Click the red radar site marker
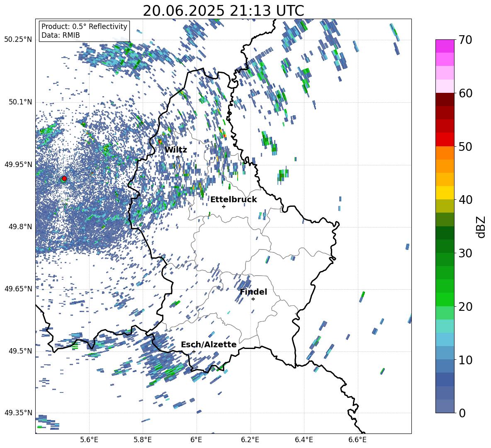This screenshot has width=491, height=448. tap(64, 178)
